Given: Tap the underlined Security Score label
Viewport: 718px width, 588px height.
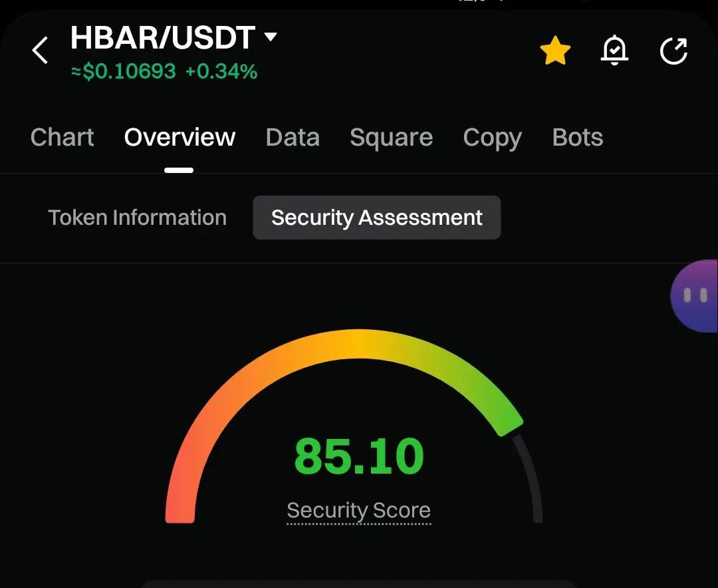Looking at the screenshot, I should tap(358, 511).
